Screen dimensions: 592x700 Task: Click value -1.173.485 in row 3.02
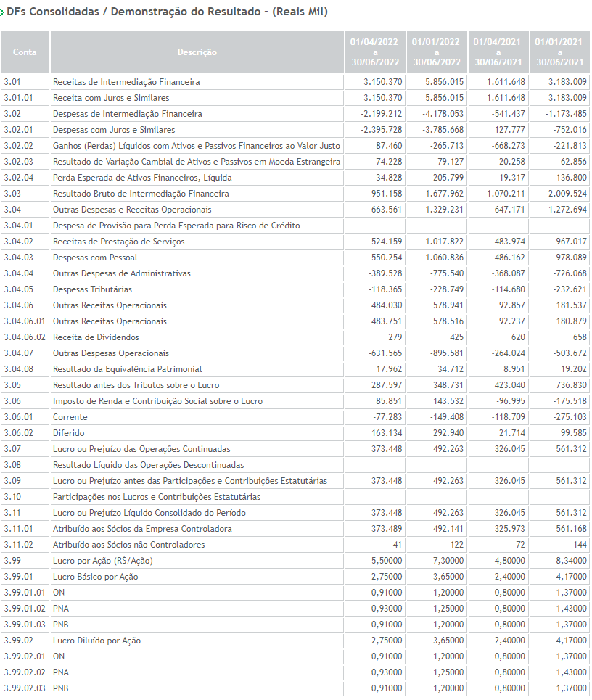(566, 114)
